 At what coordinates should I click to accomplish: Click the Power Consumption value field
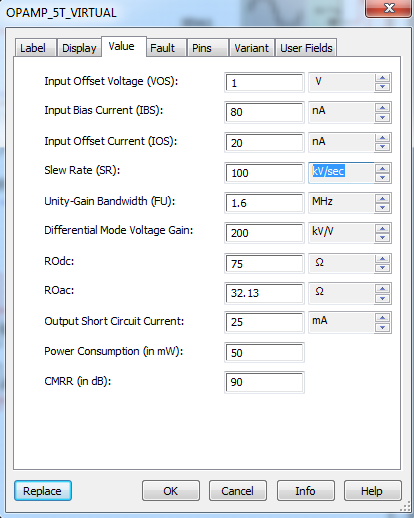pos(264,353)
